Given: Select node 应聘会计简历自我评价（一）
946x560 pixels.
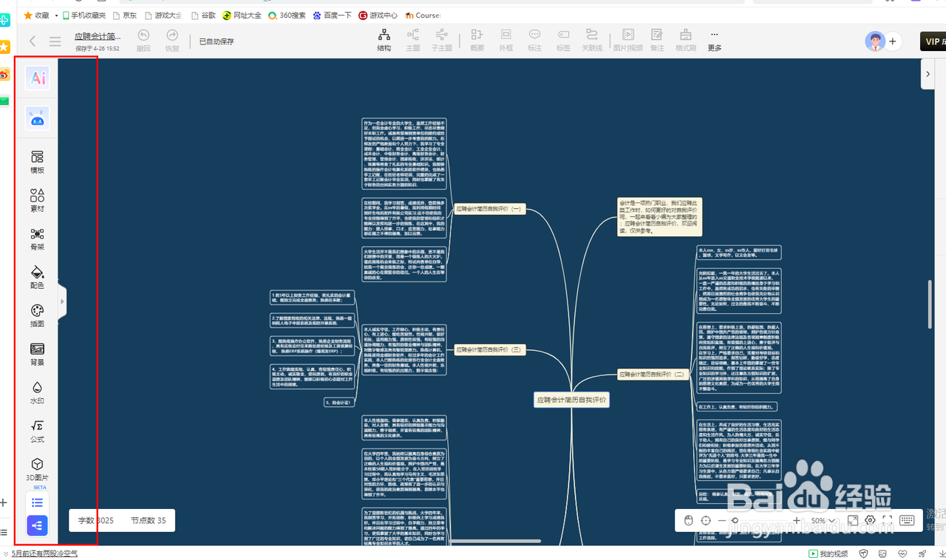Looking at the screenshot, I should coord(489,209).
